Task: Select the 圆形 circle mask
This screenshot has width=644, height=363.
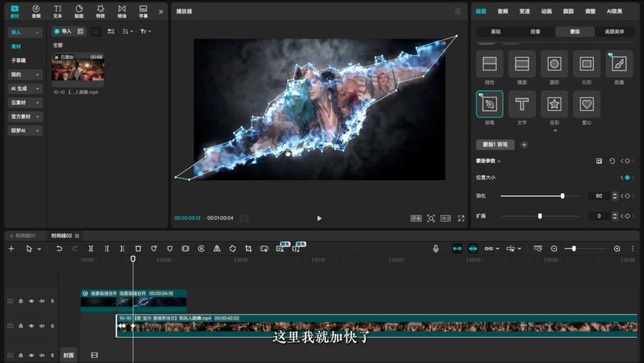Action: [554, 64]
